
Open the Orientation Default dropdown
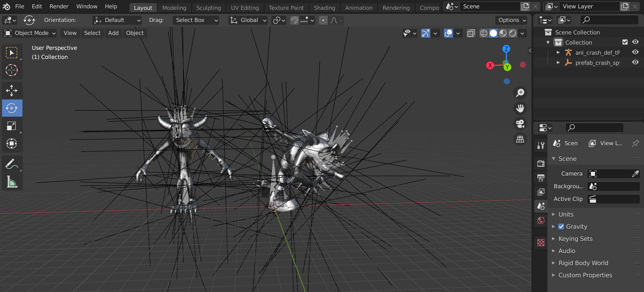(x=117, y=20)
